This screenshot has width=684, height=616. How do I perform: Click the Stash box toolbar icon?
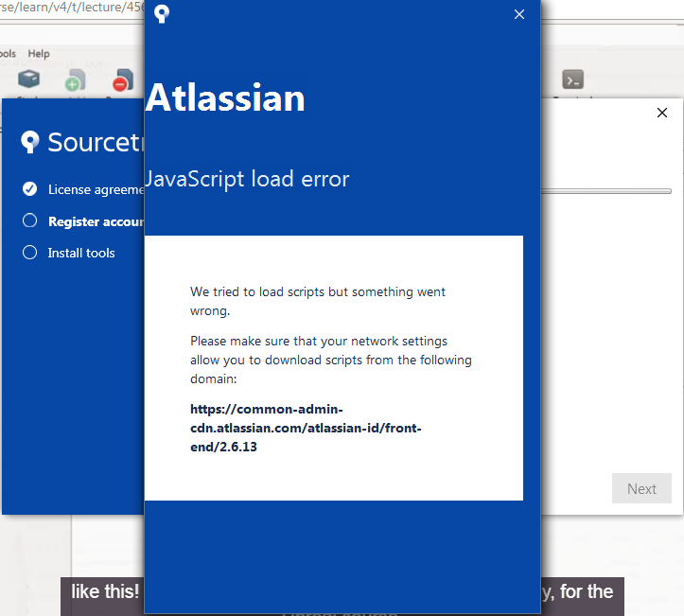28,79
